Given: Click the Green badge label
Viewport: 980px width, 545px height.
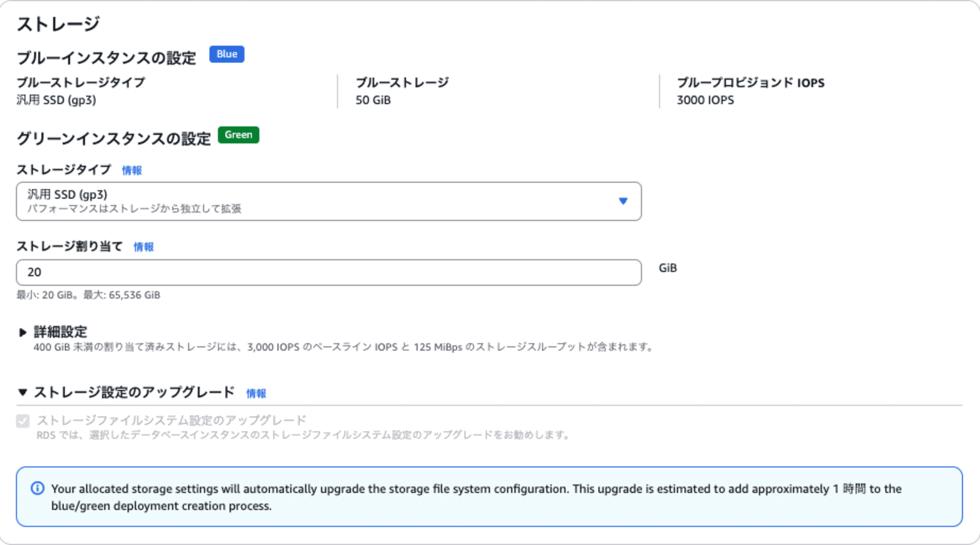Looking at the screenshot, I should tap(239, 135).
